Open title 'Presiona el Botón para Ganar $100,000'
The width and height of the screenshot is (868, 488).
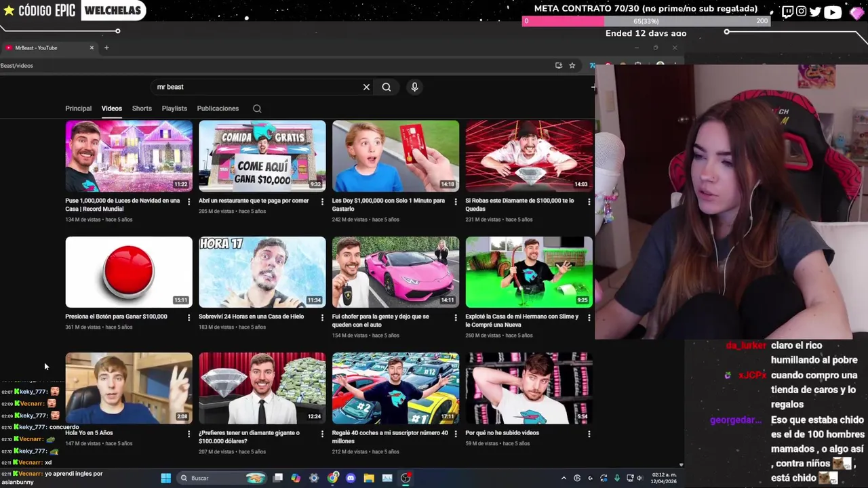(x=116, y=317)
